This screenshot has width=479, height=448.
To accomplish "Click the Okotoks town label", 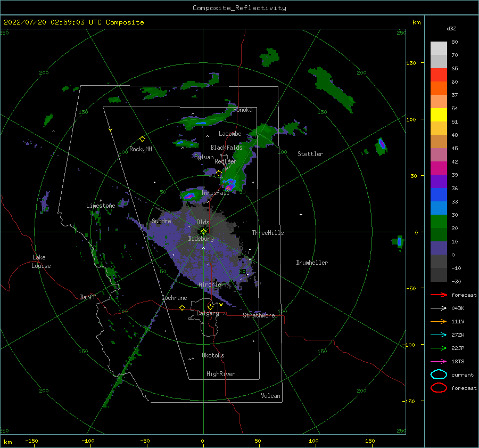I will pos(213,355).
